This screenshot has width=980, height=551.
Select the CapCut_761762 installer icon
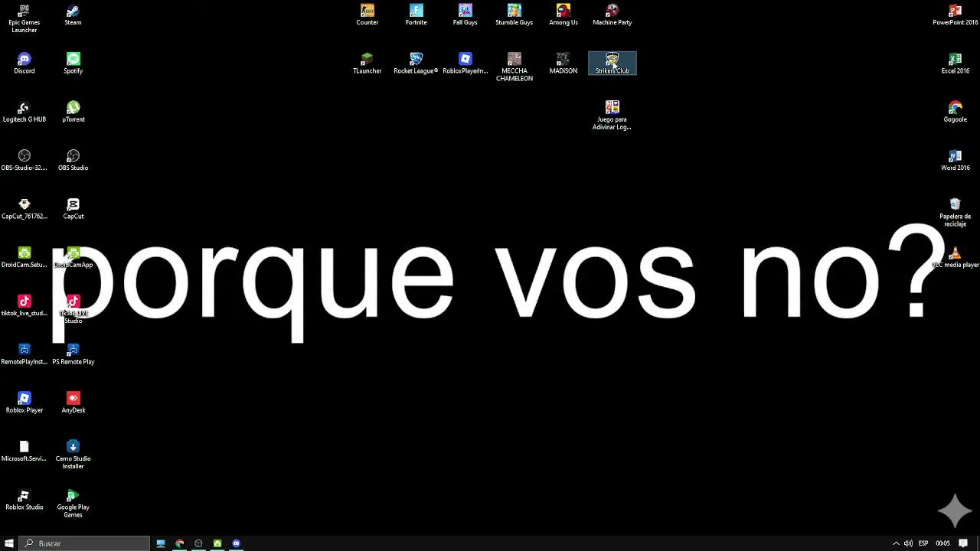coord(24,208)
